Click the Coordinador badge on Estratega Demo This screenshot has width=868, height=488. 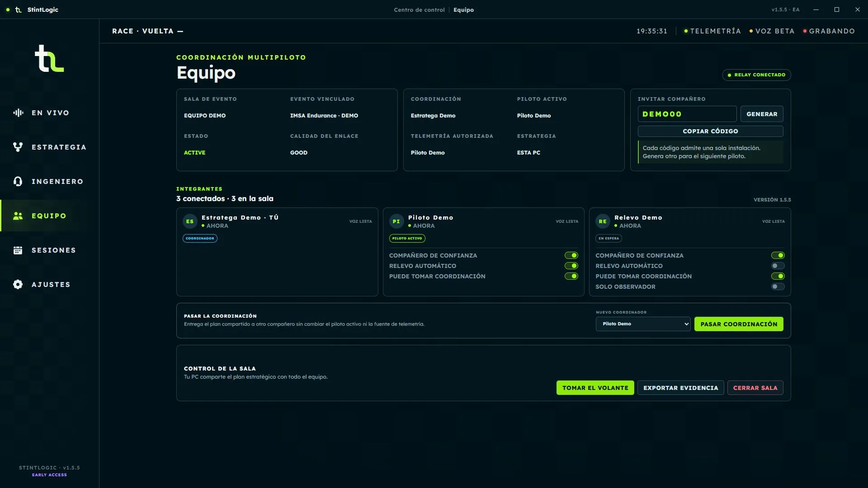(200, 239)
